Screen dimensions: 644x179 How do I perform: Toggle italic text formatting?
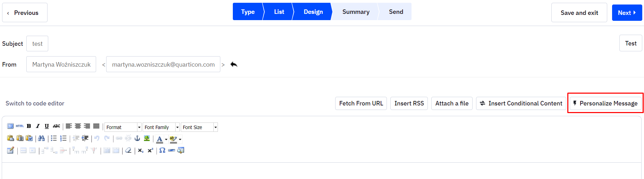(38, 126)
